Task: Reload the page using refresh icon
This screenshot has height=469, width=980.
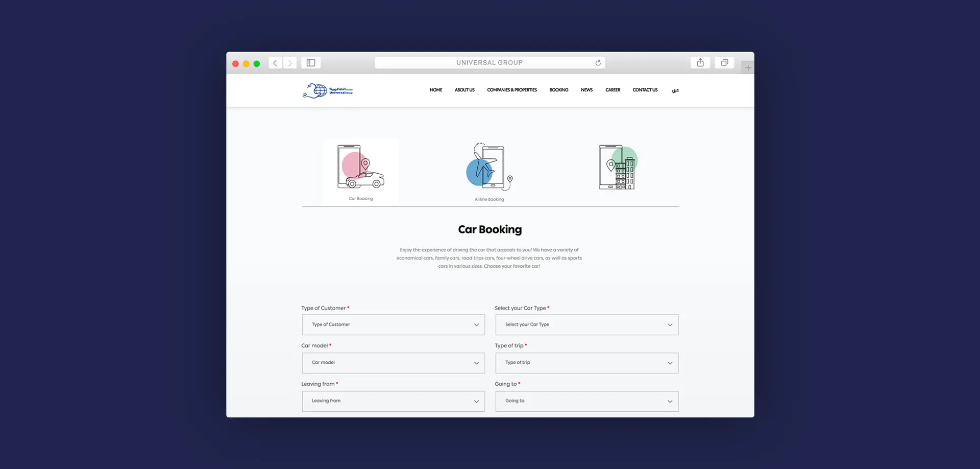Action: coord(598,63)
